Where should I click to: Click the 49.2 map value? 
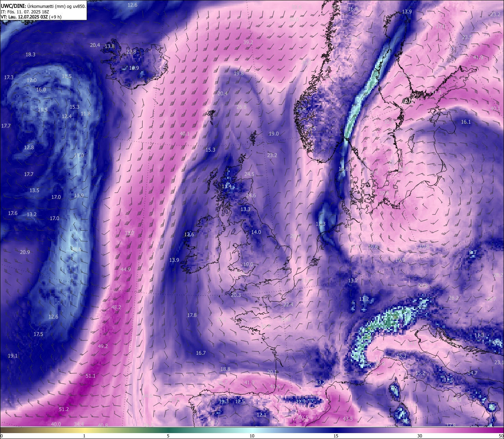103,346
